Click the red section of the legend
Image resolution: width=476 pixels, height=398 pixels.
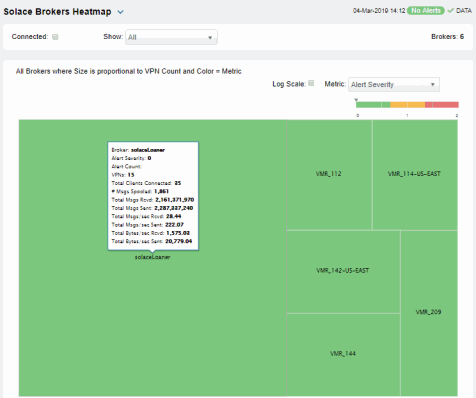point(442,105)
